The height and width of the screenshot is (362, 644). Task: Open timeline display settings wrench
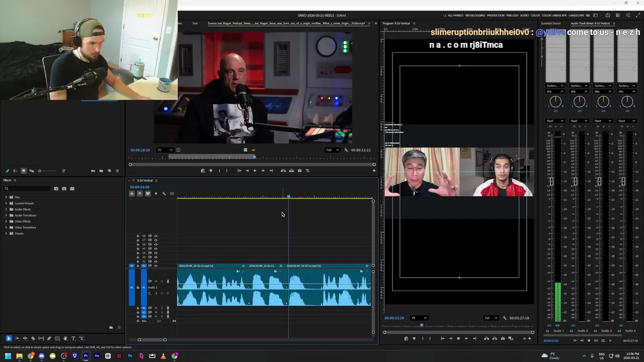pyautogui.click(x=164, y=194)
